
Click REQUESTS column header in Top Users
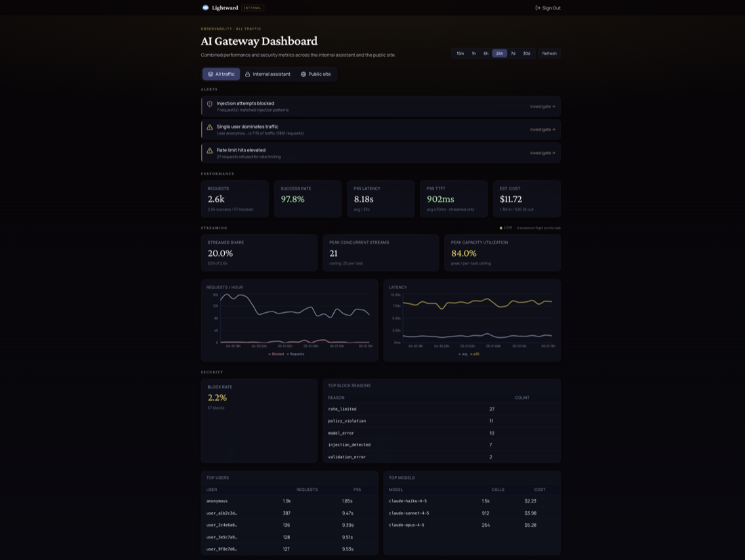click(307, 490)
